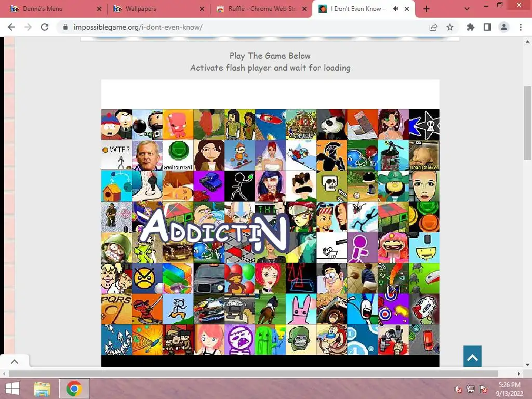Viewport: 532px width, 399px height.
Task: Click the address bar URL
Action: pos(138,27)
